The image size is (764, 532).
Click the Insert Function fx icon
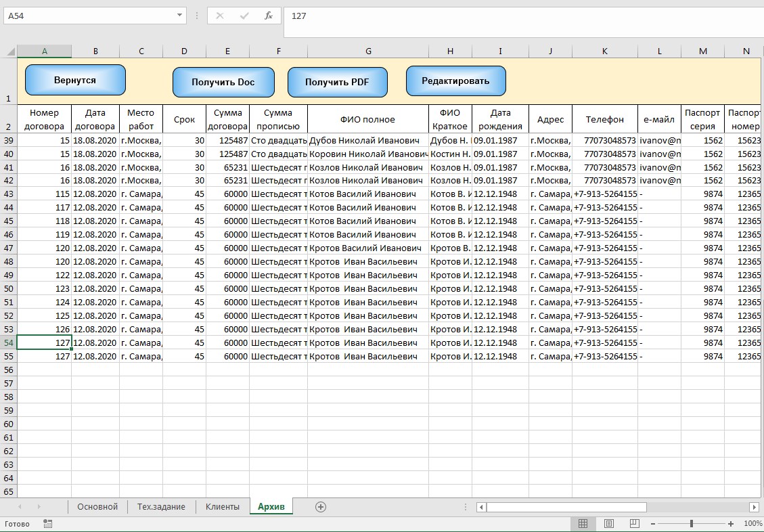pyautogui.click(x=269, y=16)
